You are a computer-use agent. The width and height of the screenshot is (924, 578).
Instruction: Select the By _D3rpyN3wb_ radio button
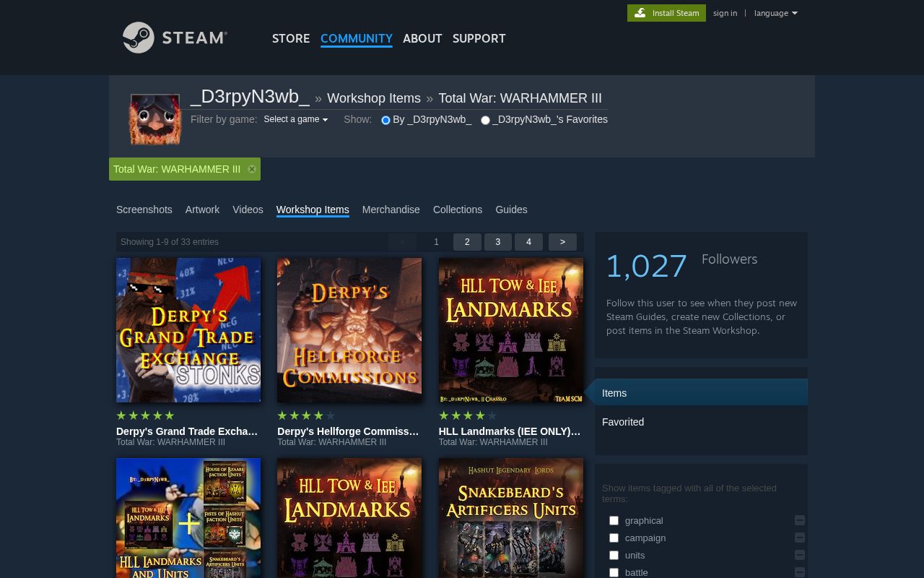[385, 121]
